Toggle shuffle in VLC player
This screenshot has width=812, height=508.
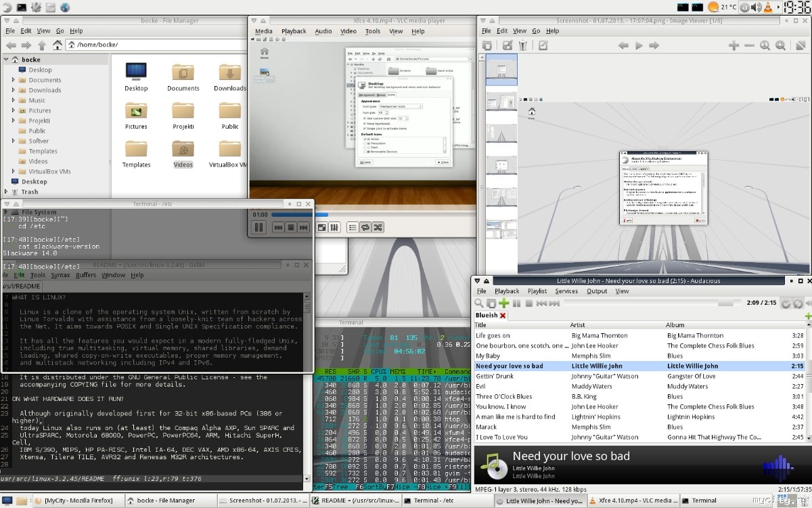point(378,228)
